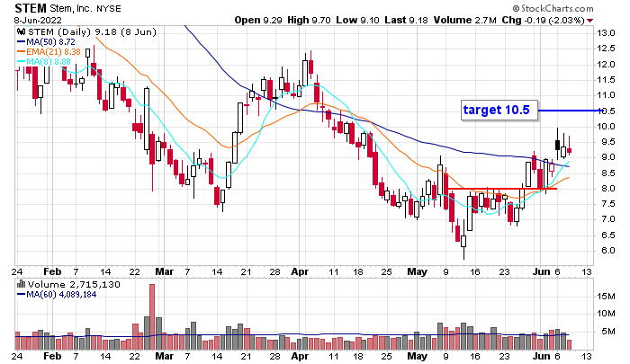Select the High 9.70 value
The image size is (630, 364).
tap(309, 20)
